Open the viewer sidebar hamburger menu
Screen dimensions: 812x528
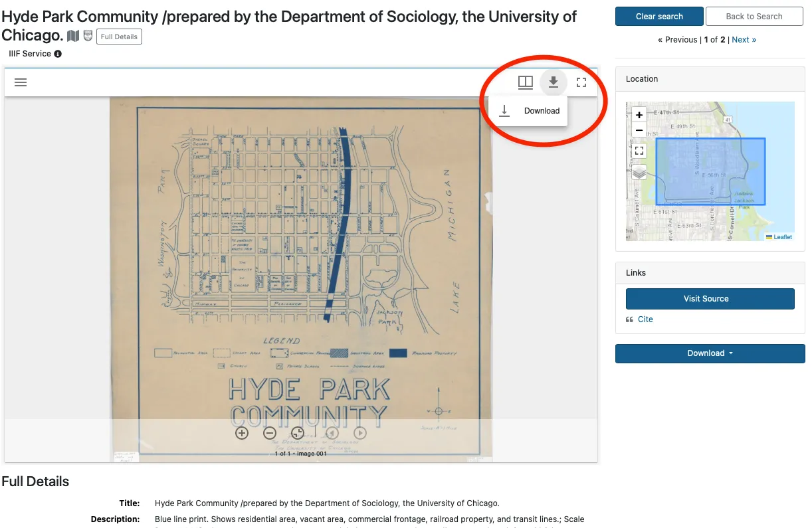click(x=21, y=82)
